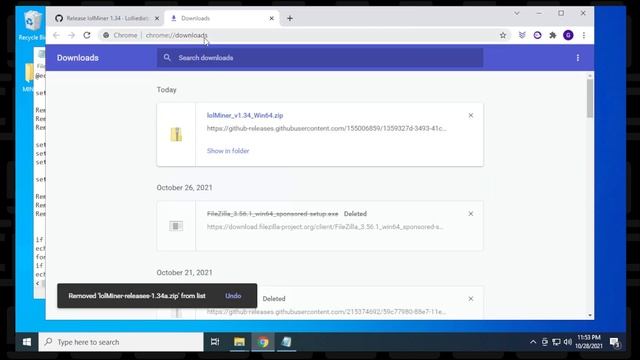Open the Extensions puzzle icon
The image size is (640, 360).
point(553,36)
